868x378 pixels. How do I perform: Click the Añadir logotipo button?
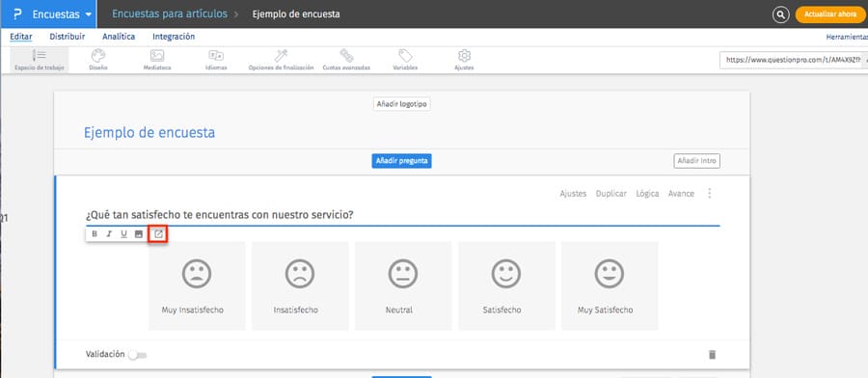tap(402, 104)
